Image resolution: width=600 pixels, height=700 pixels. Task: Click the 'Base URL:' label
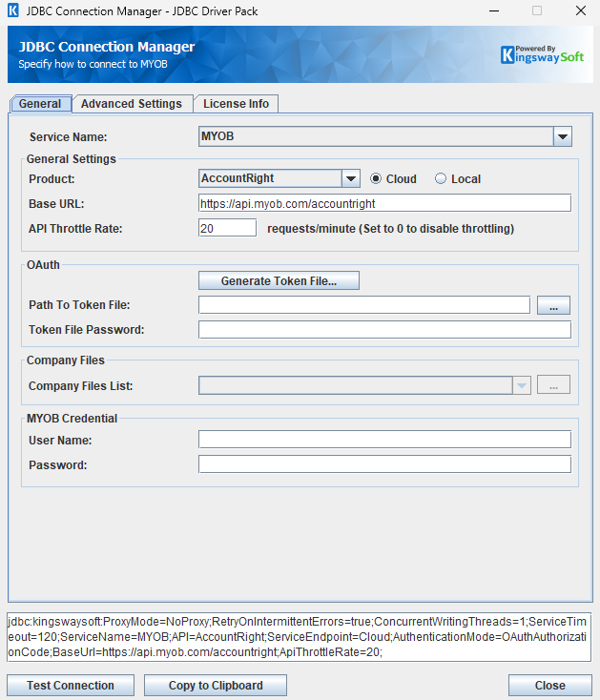[x=56, y=204]
